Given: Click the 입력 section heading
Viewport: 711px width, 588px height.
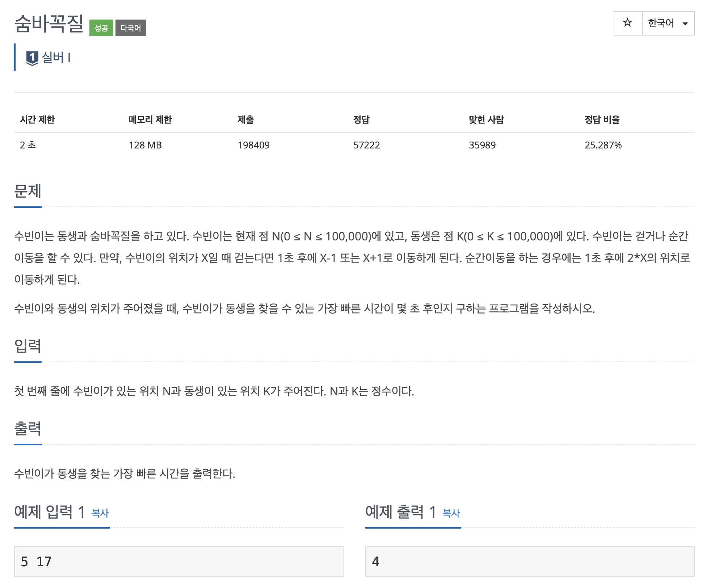Looking at the screenshot, I should (28, 346).
